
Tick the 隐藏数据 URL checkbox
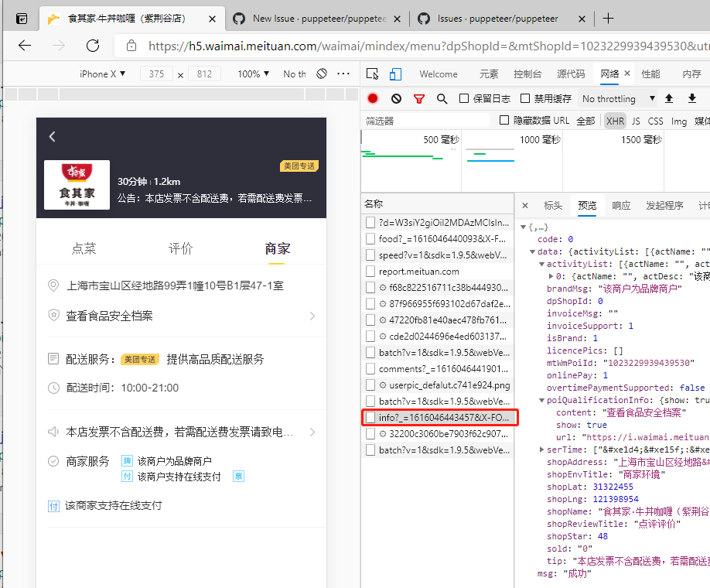[504, 120]
